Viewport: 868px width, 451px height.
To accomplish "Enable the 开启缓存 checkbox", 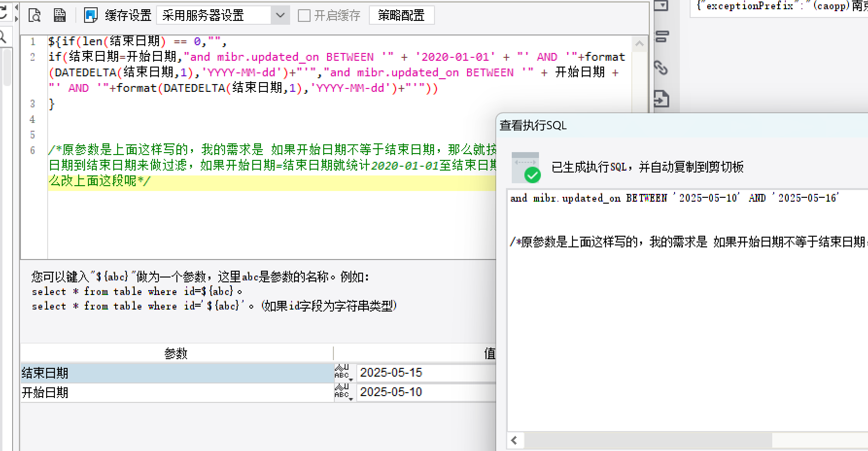I will [x=304, y=16].
